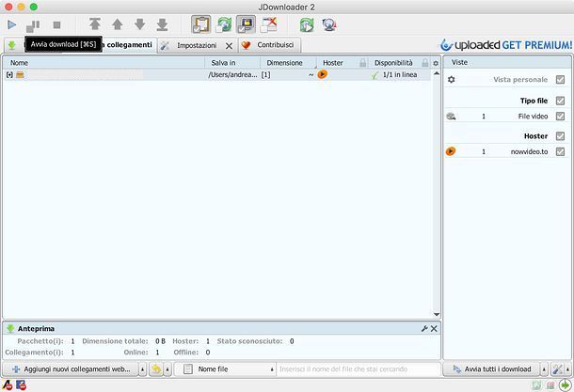Viewport: 574px width, 392px height.
Task: Move selected item up one position
Action: click(x=117, y=24)
